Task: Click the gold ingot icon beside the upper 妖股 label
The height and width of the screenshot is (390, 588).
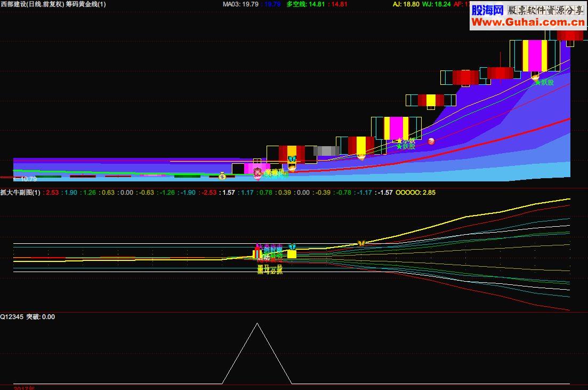Action: (x=535, y=77)
